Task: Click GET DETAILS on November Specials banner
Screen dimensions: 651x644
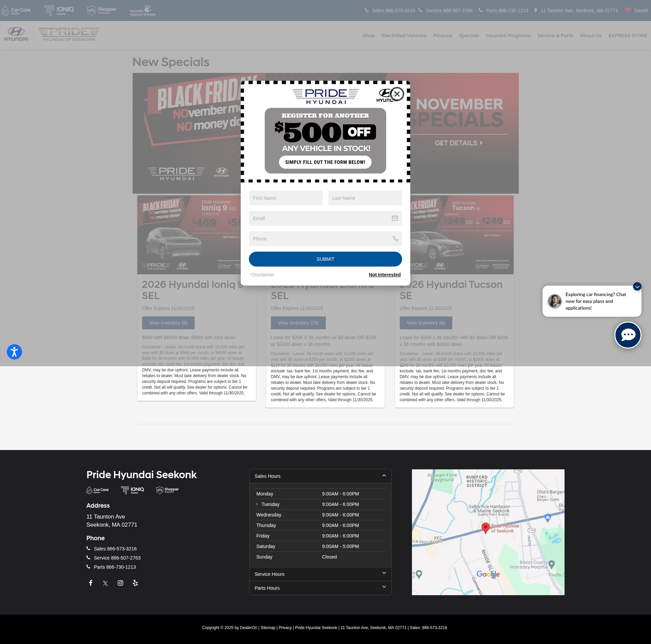Action: tap(459, 143)
